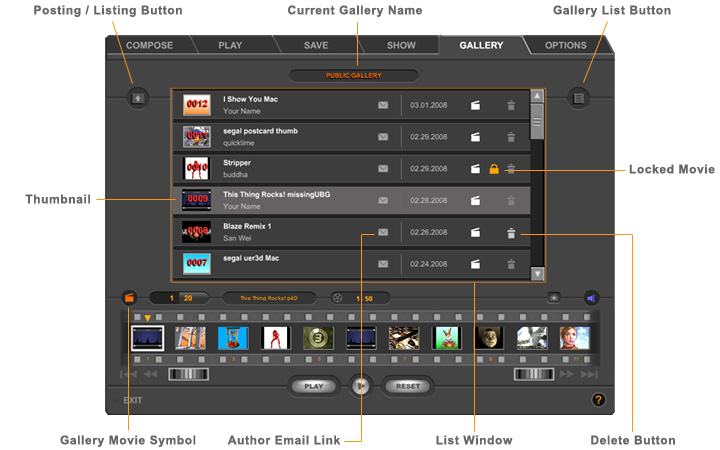Delete the Blaze Remix 1 movie
The image size is (720, 450).
tap(511, 233)
